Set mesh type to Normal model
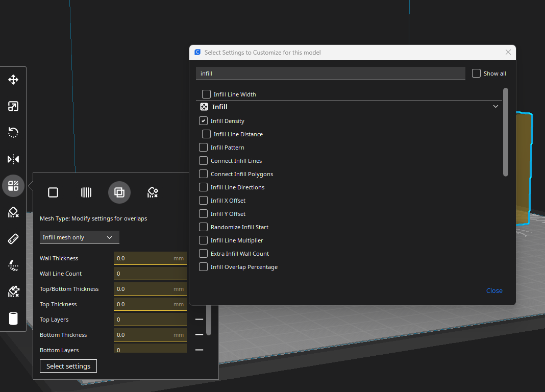 point(53,192)
